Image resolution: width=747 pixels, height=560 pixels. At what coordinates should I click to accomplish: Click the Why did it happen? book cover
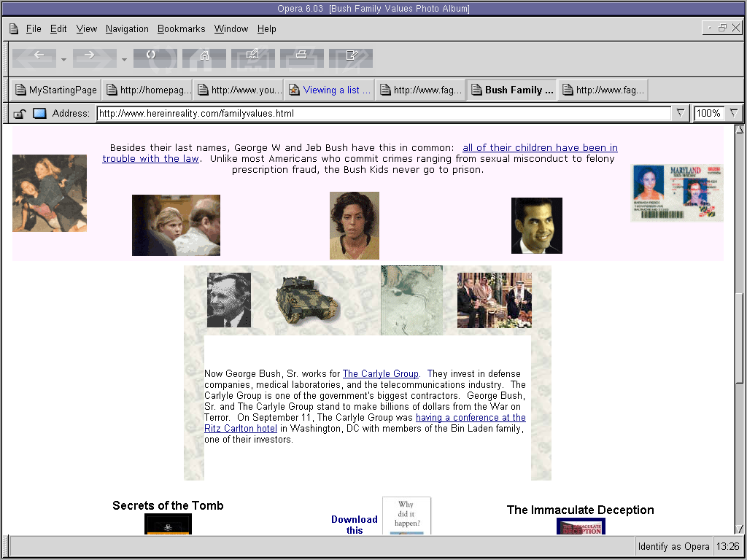[406, 516]
